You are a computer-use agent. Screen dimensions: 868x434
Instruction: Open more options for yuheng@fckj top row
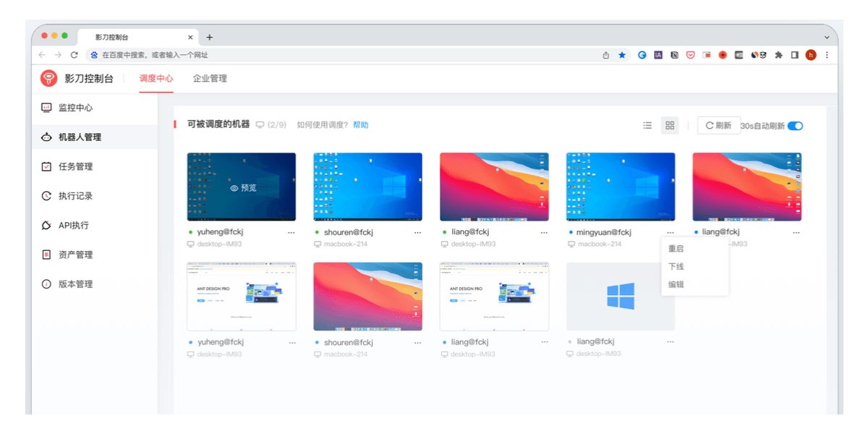point(292,233)
